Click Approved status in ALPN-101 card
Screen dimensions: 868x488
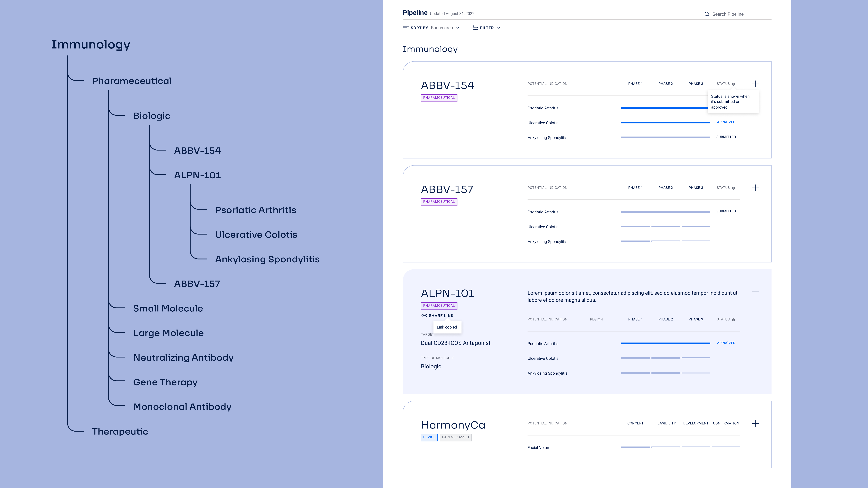point(726,343)
